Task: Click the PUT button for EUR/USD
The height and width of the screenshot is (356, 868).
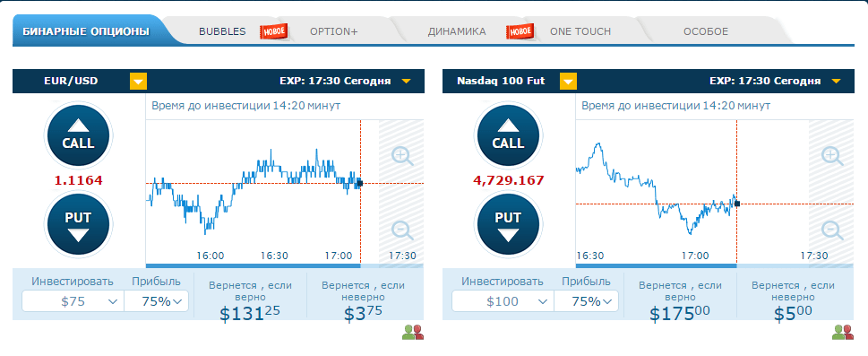Action: click(x=78, y=224)
